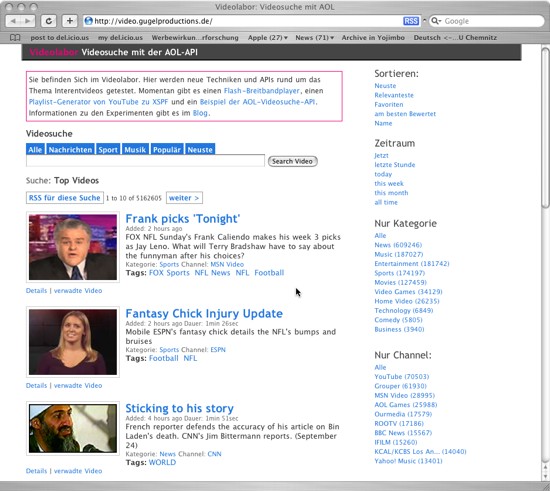Filter category to News (609246)
Image resolution: width=550 pixels, height=491 pixels.
coord(398,245)
